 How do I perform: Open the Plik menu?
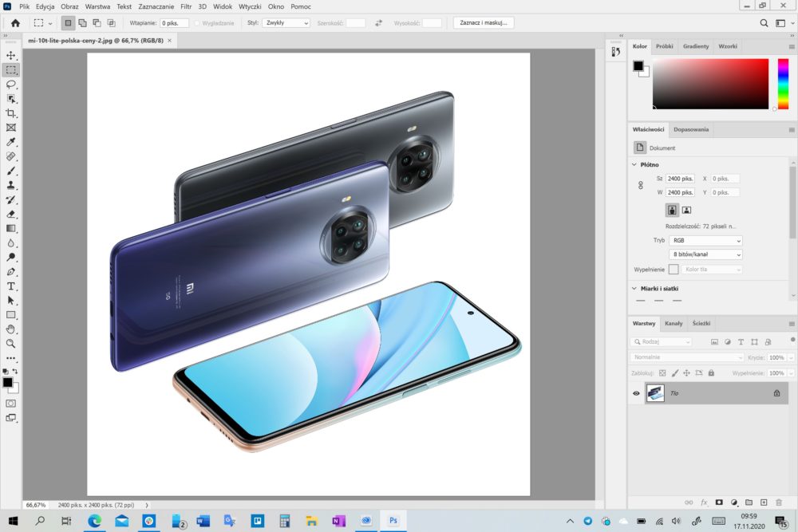coord(25,6)
